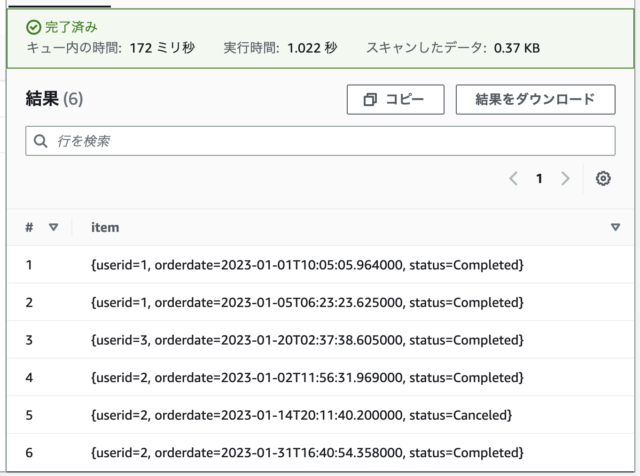The image size is (640, 476).
Task: Select row 2 dated 2023-01-05
Action: click(320, 303)
